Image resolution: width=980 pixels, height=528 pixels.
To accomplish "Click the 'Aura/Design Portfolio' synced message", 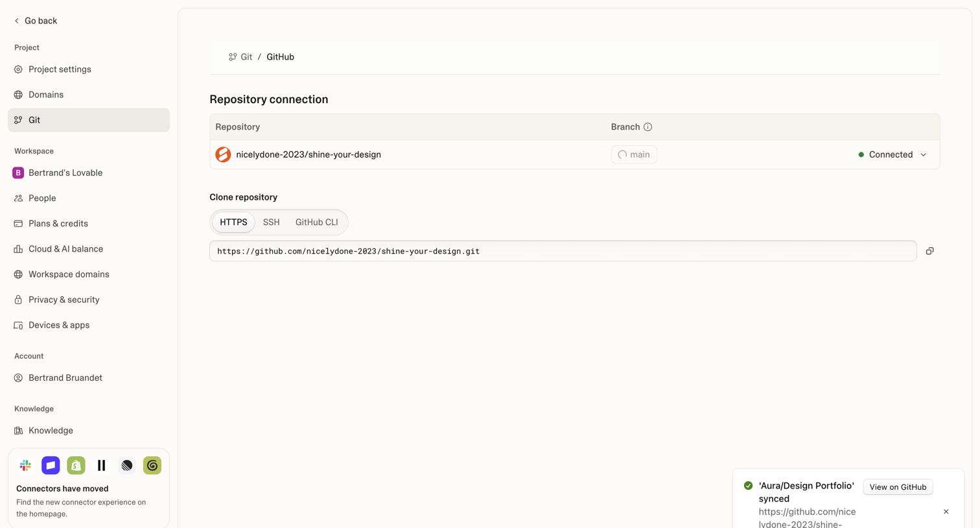I will click(807, 492).
